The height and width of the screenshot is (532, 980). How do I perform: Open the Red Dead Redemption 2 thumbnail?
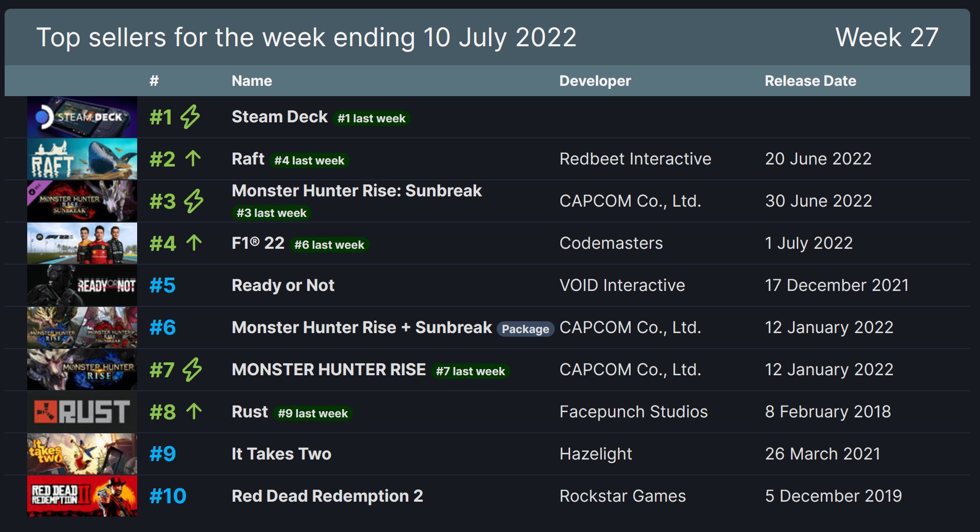tap(82, 496)
